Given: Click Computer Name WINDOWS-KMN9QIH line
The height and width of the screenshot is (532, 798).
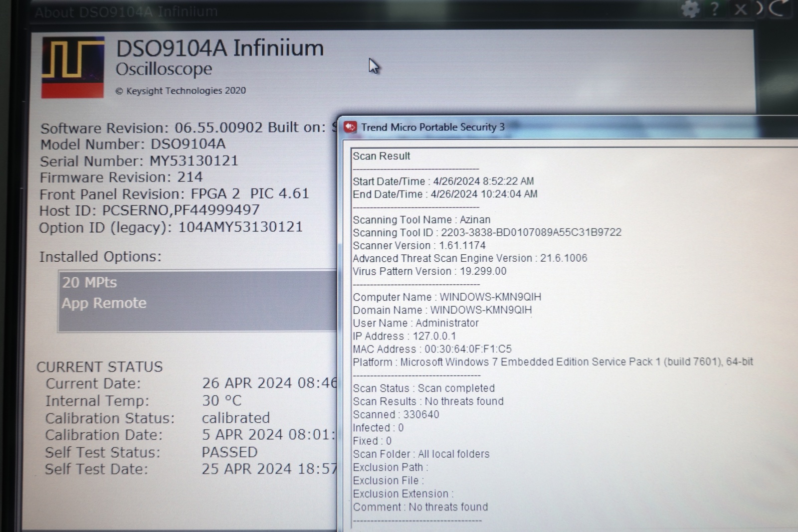Looking at the screenshot, I should pos(447,297).
